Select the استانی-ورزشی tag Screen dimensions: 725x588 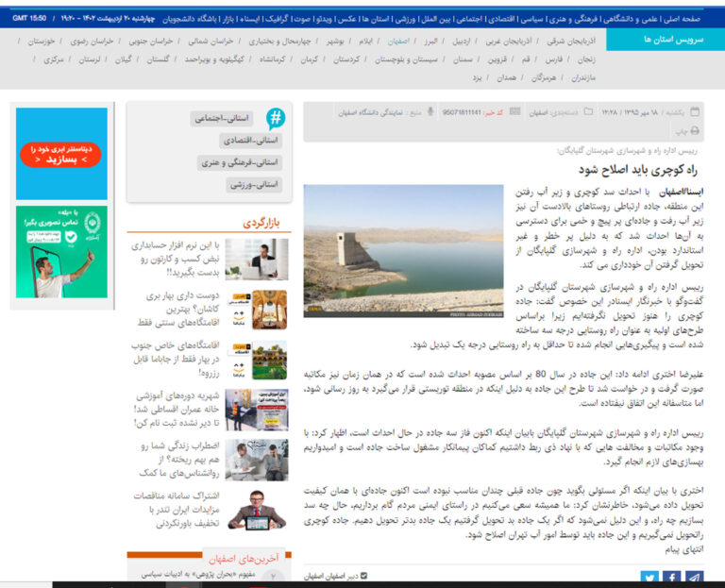tap(253, 185)
